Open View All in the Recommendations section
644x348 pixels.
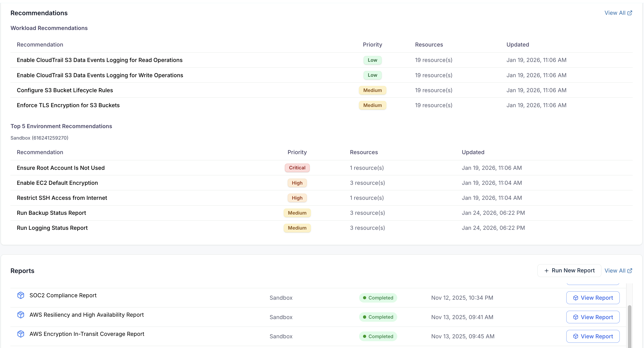pos(616,13)
